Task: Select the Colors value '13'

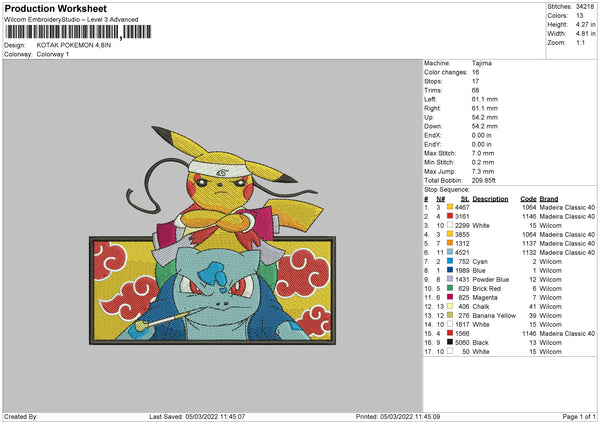Action: click(579, 16)
